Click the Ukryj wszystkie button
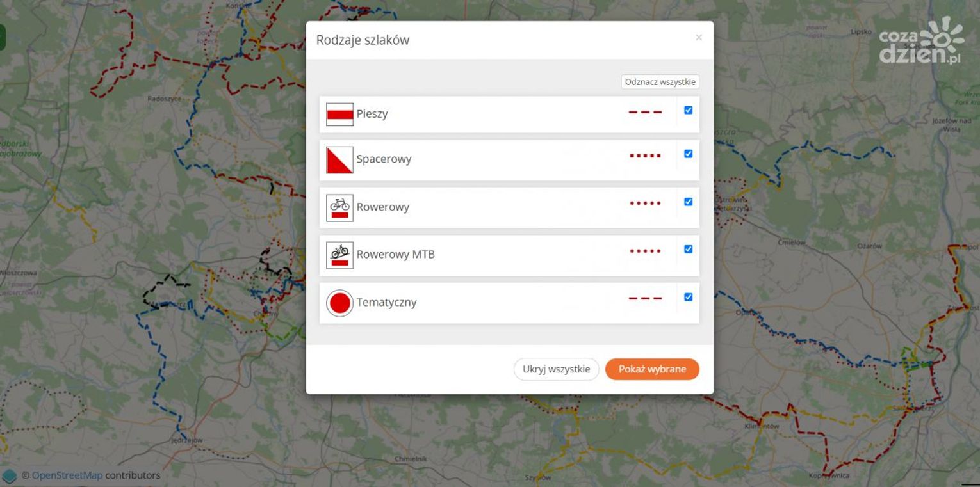This screenshot has height=487, width=980. click(556, 369)
